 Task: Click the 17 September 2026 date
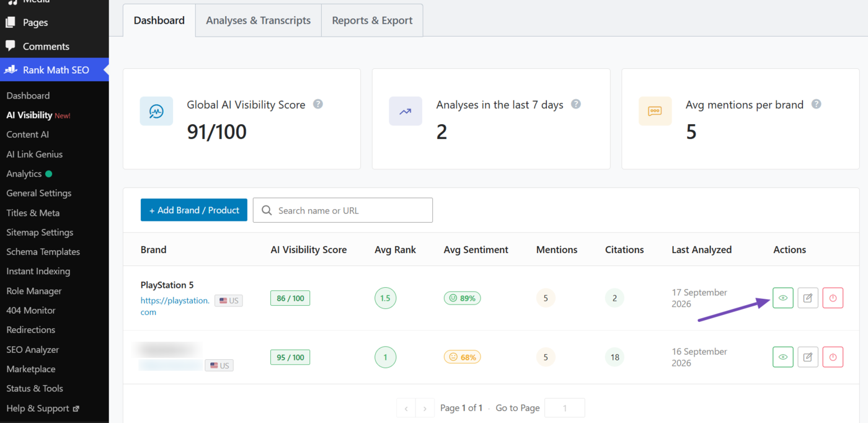coord(699,298)
